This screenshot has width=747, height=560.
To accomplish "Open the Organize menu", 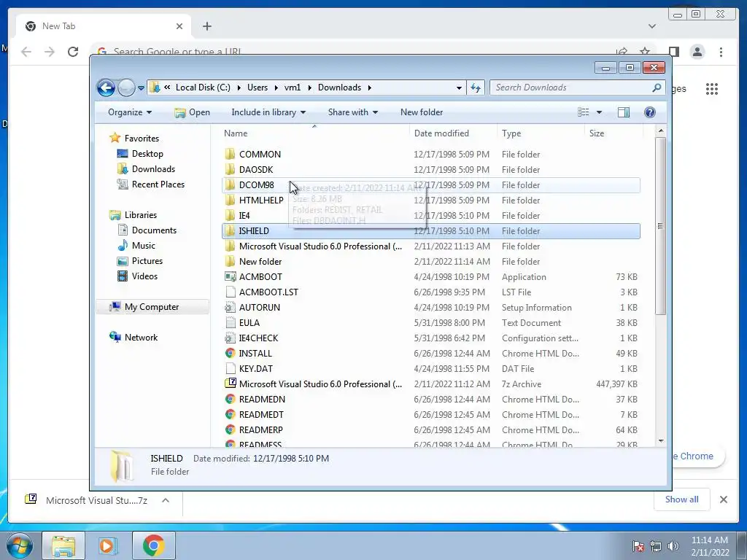I will pos(130,112).
